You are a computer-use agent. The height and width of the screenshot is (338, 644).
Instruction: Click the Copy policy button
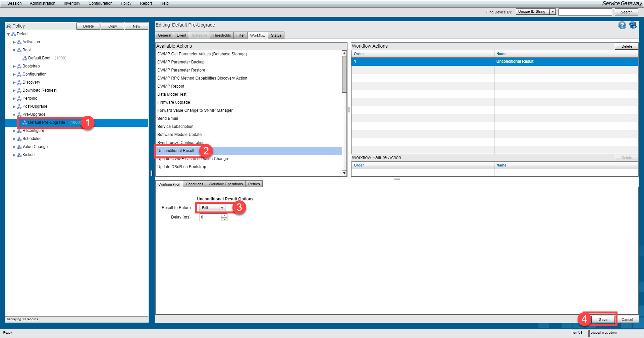tap(112, 26)
